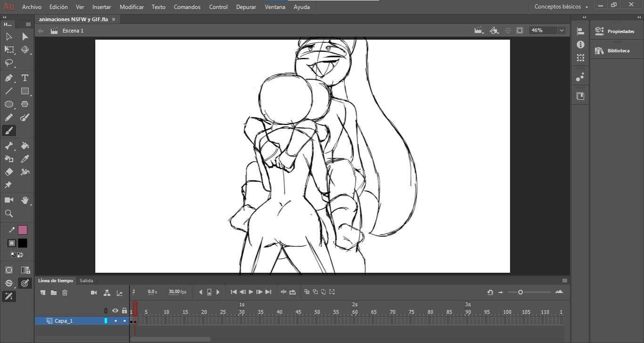Open the Edit Scene dropdown

479,30
